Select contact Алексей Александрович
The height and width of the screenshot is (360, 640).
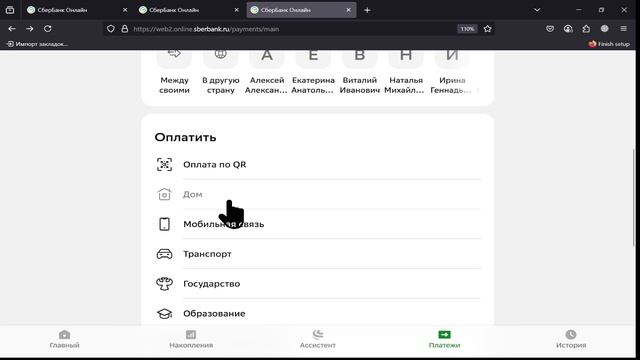pyautogui.click(x=267, y=73)
